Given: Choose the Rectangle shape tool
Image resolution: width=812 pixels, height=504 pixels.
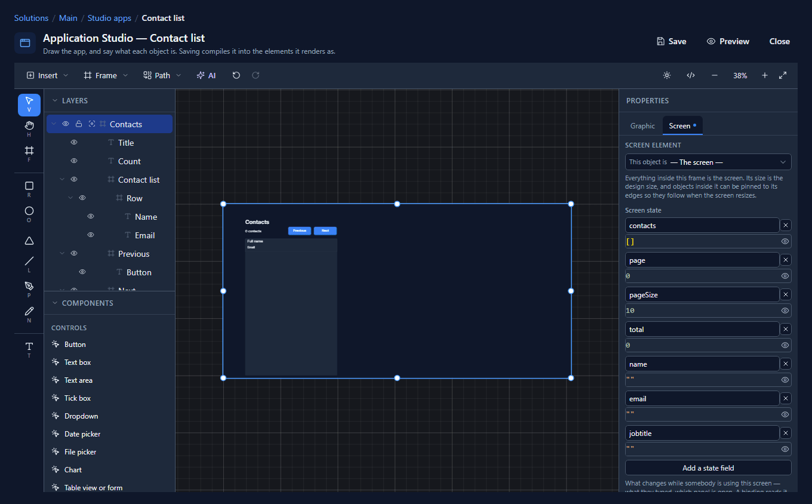Looking at the screenshot, I should click(29, 189).
